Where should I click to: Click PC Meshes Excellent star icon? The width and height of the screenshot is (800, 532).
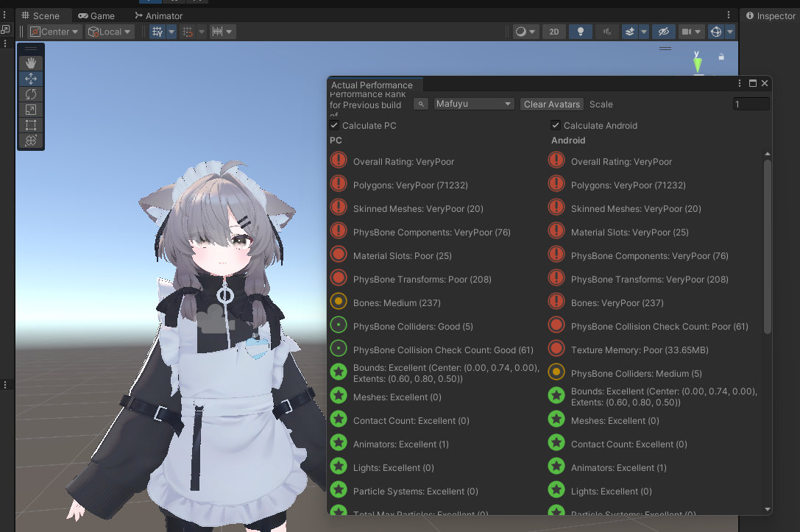click(x=339, y=395)
